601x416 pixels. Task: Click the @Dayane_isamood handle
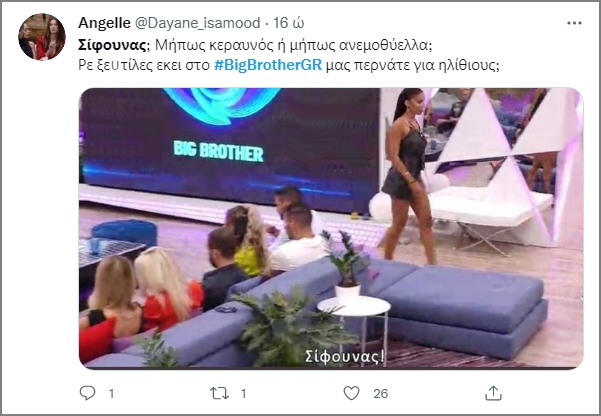tap(197, 23)
